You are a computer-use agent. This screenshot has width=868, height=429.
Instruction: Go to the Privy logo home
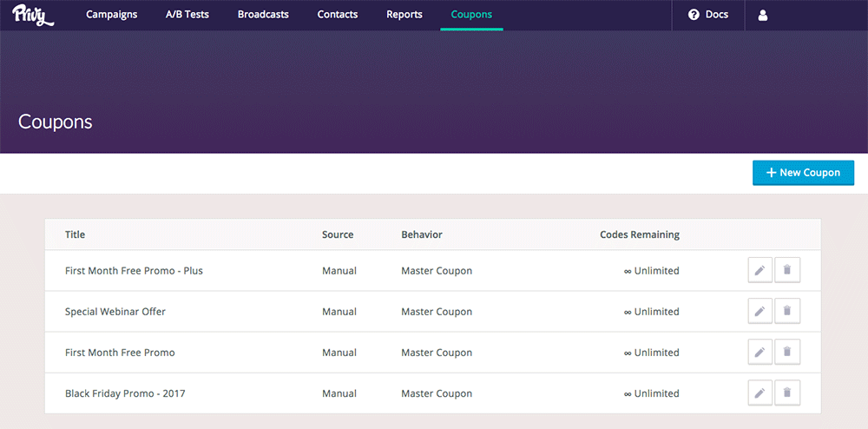point(33,15)
